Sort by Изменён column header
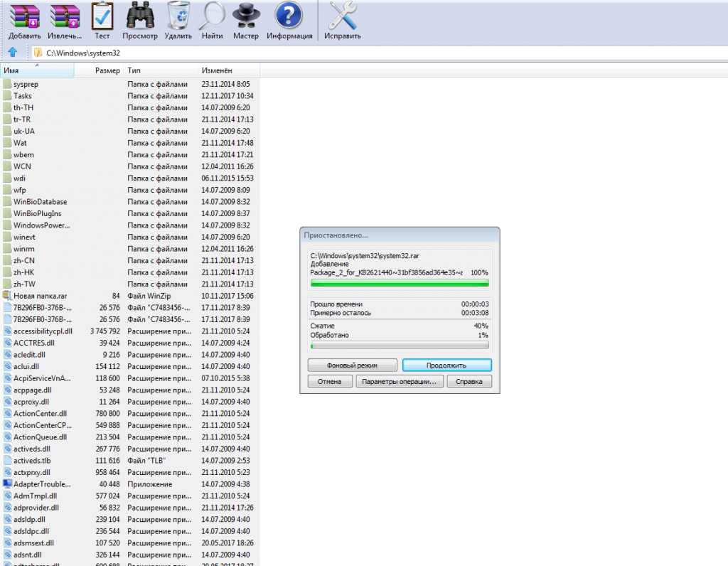 (x=229, y=70)
